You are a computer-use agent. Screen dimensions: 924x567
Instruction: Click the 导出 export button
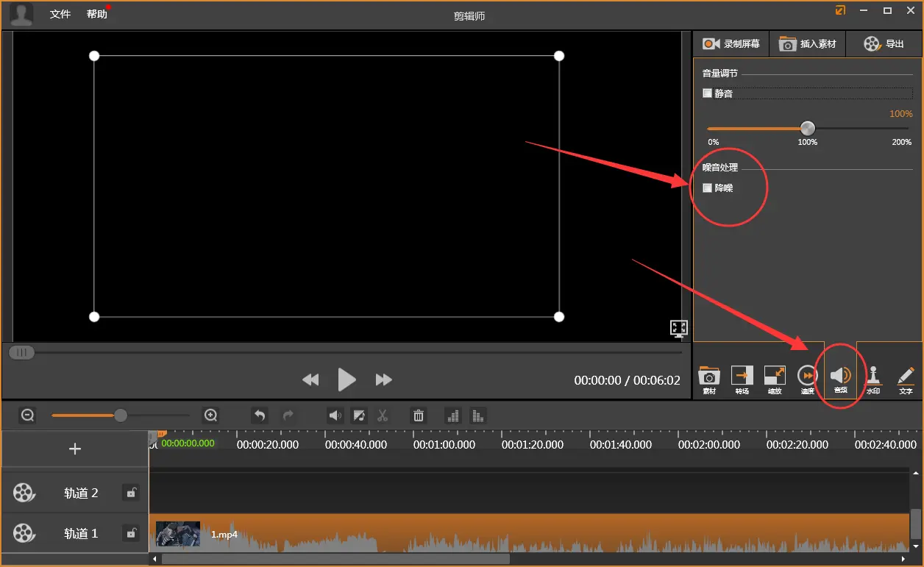click(884, 44)
